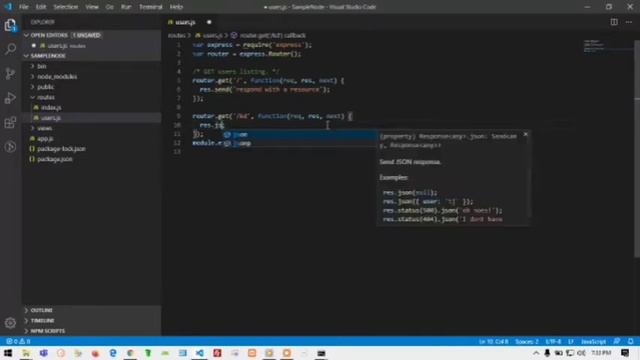This screenshot has height=360, width=640.
Task: Click the errors and warnings status indicator
Action: point(18,341)
